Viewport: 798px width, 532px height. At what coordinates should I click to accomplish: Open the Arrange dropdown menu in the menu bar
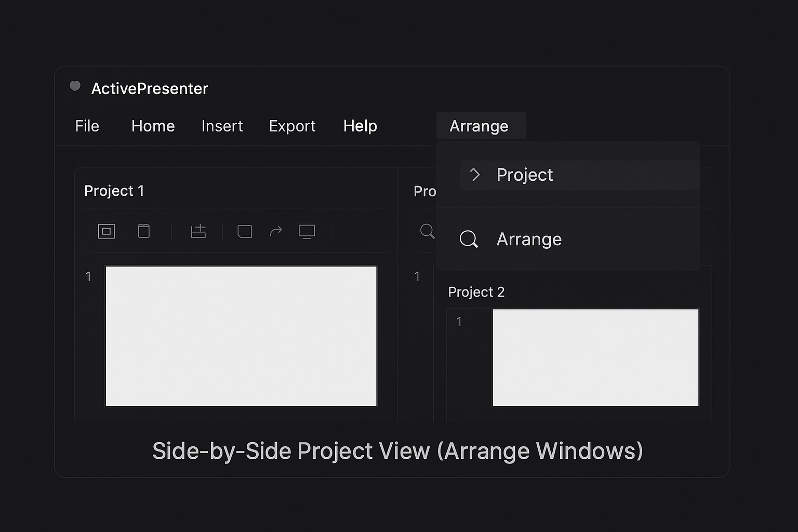[x=479, y=126]
